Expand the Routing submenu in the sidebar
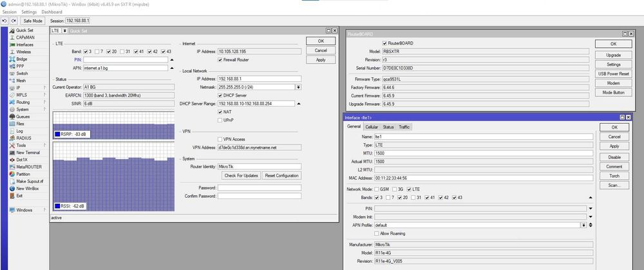 tap(45, 102)
